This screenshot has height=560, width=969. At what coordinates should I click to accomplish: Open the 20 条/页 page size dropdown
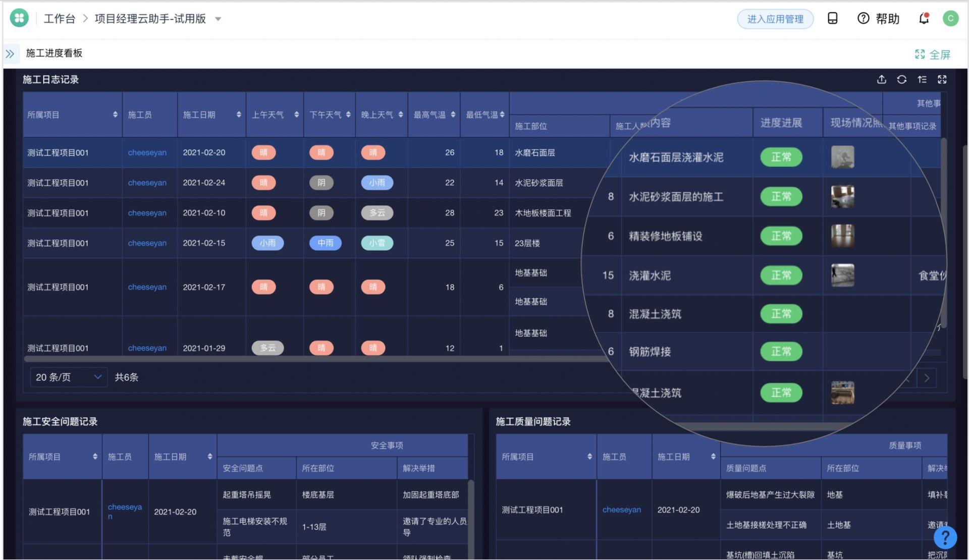point(69,377)
